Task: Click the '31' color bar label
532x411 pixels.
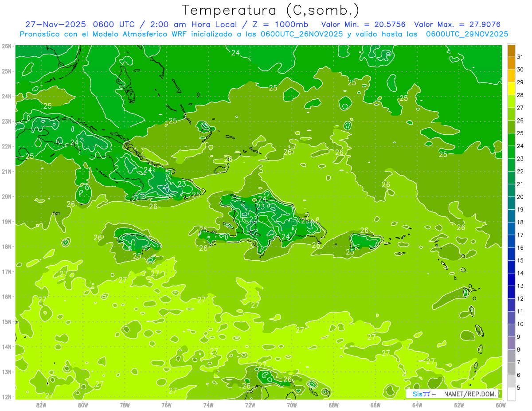Action: [x=520, y=57]
